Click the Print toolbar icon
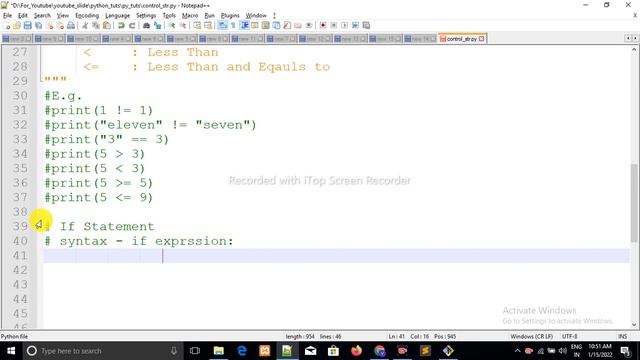The image size is (640, 360). [71, 26]
